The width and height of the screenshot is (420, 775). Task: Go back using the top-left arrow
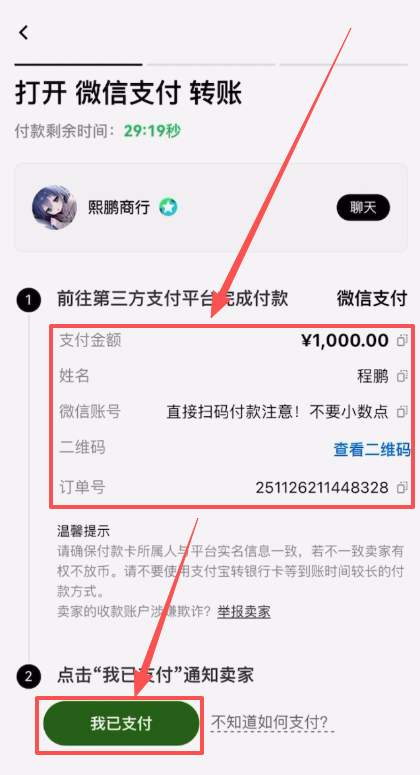pos(23,33)
